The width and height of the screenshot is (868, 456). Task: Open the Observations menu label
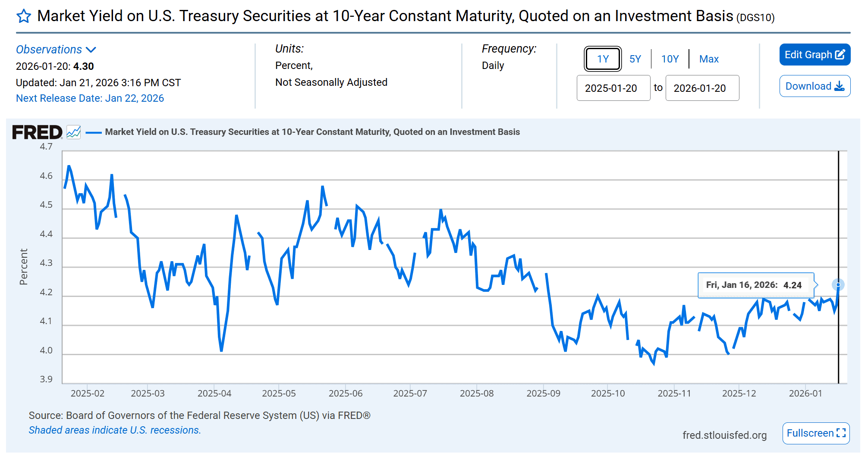point(49,50)
